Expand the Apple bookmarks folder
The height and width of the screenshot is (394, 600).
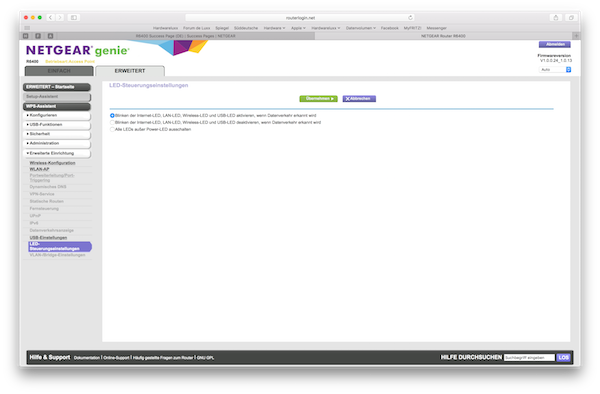pyautogui.click(x=298, y=28)
